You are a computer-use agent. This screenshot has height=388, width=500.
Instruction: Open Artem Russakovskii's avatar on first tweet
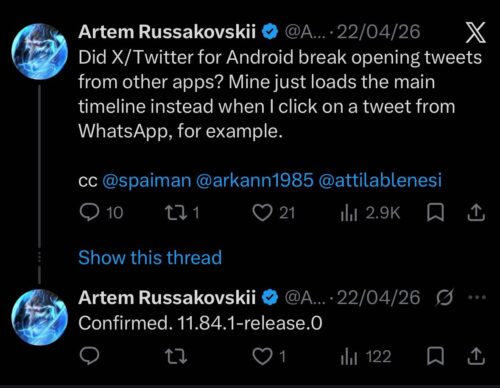(39, 52)
